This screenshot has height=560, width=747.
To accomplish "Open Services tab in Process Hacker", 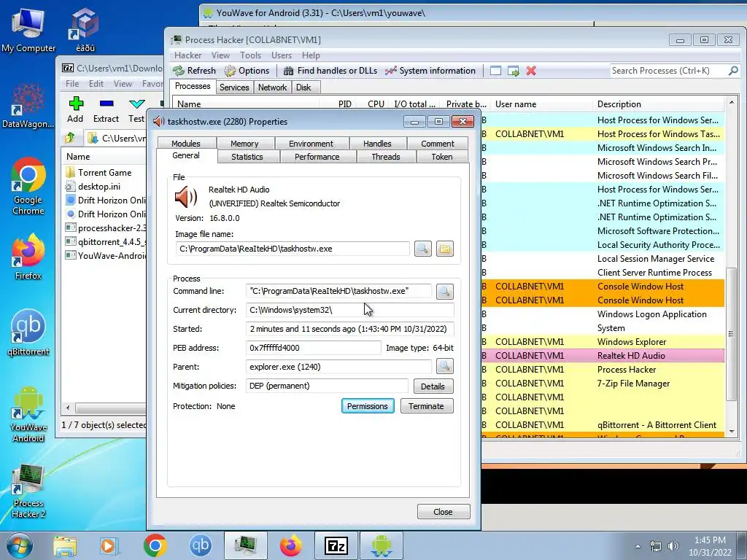I will point(234,87).
